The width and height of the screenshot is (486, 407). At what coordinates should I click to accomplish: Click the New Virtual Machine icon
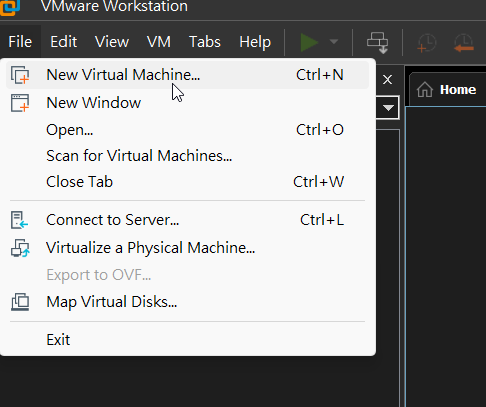click(x=20, y=75)
